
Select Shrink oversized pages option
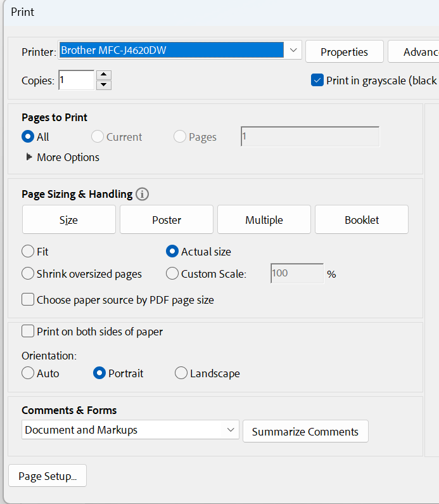point(28,274)
